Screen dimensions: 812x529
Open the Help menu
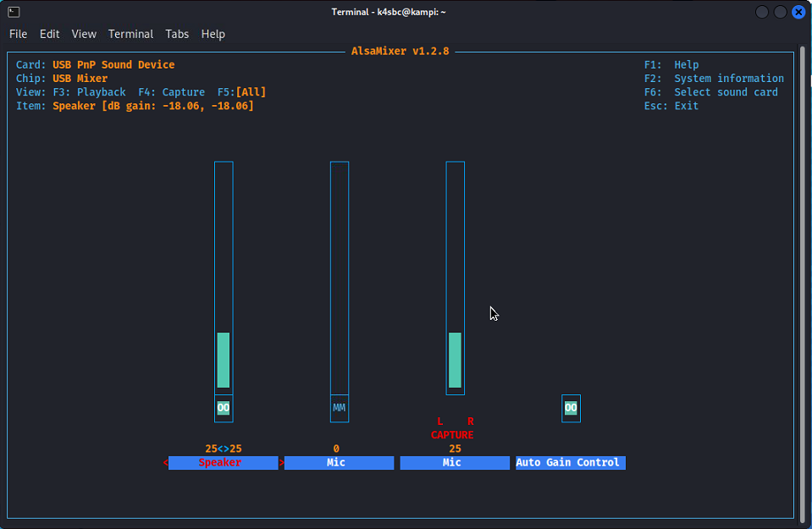pos(213,34)
